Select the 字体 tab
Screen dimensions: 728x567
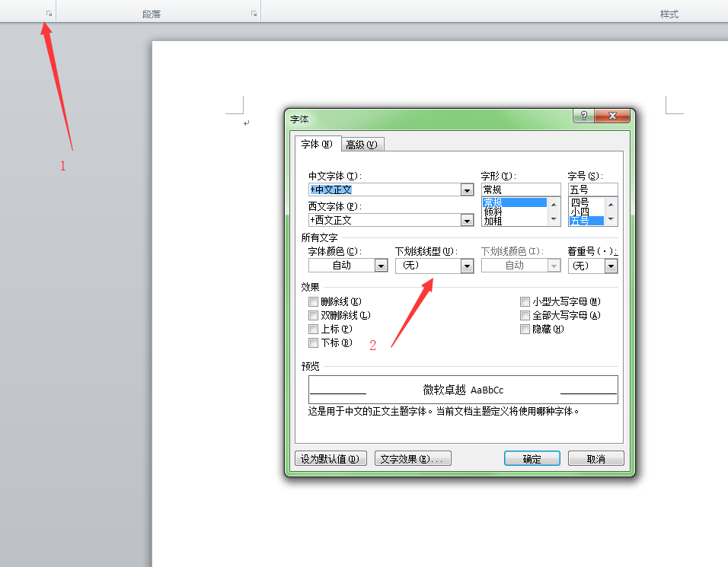coord(317,143)
